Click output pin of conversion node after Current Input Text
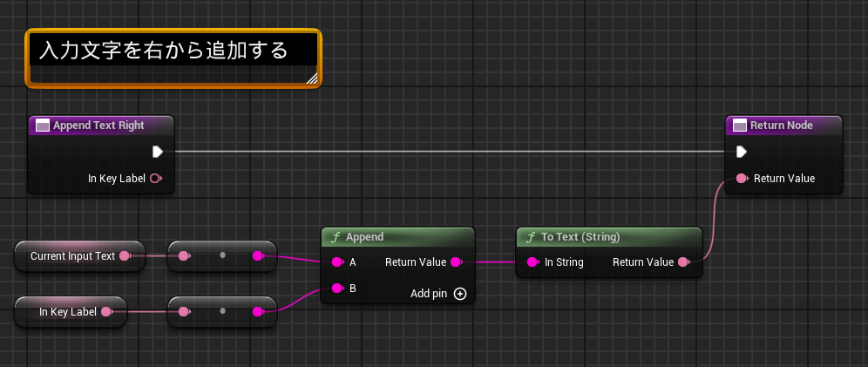This screenshot has width=868, height=367. (x=258, y=255)
